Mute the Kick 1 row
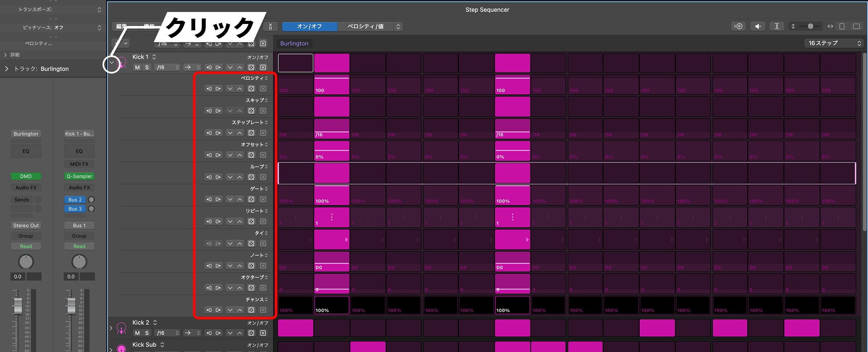The width and height of the screenshot is (868, 352). (x=137, y=67)
